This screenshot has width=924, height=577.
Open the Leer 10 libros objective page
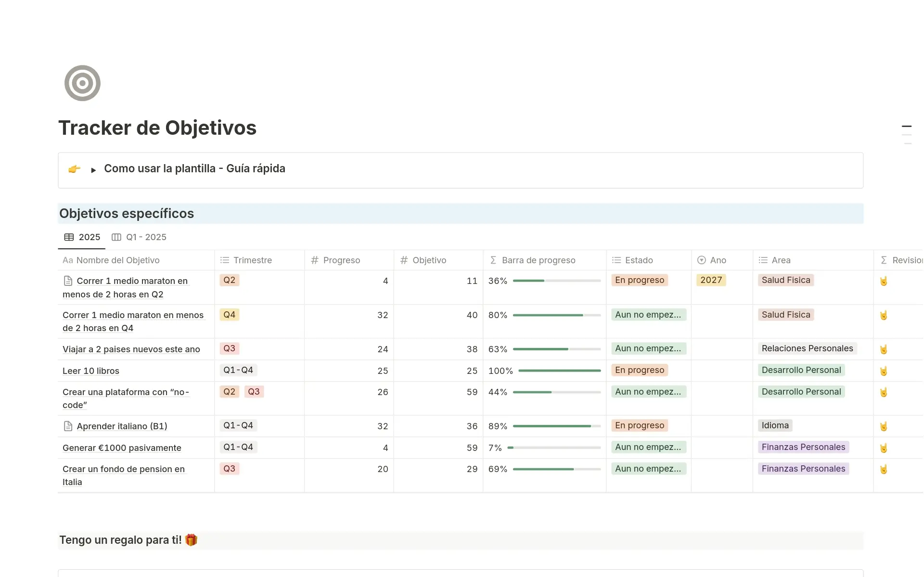[x=91, y=371]
